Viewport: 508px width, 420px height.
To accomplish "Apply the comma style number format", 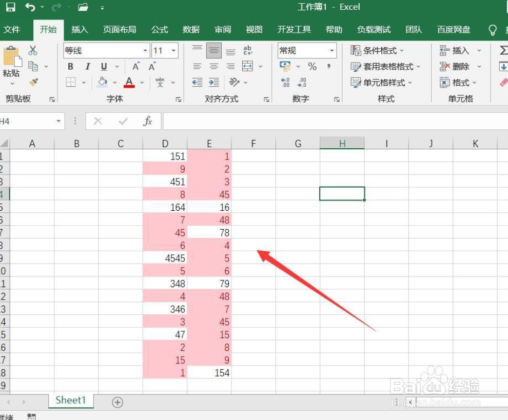I will pos(329,66).
